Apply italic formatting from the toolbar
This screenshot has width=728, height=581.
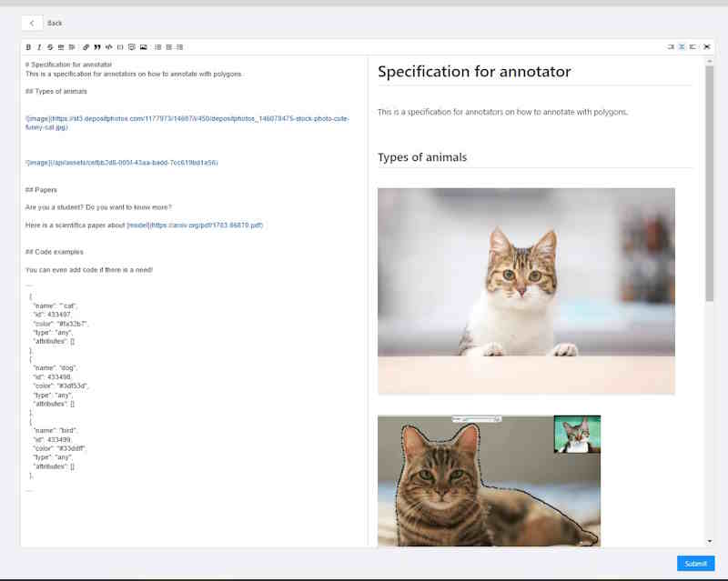point(39,46)
